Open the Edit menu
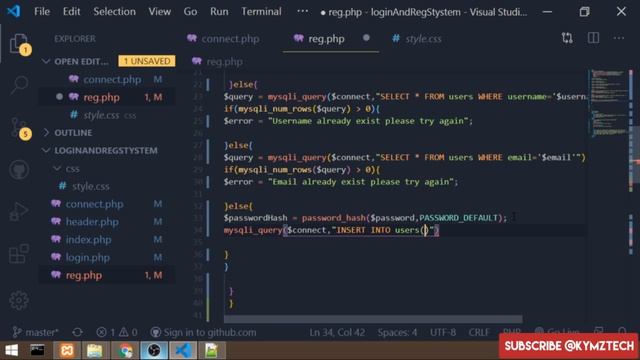The height and width of the screenshot is (360, 640). 71,11
